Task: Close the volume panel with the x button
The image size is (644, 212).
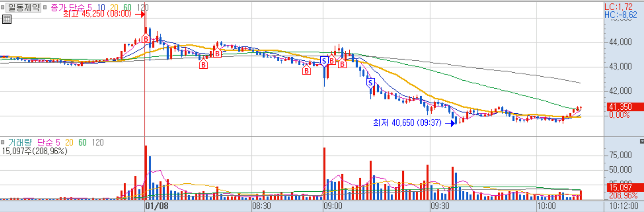Action: click(x=641, y=141)
